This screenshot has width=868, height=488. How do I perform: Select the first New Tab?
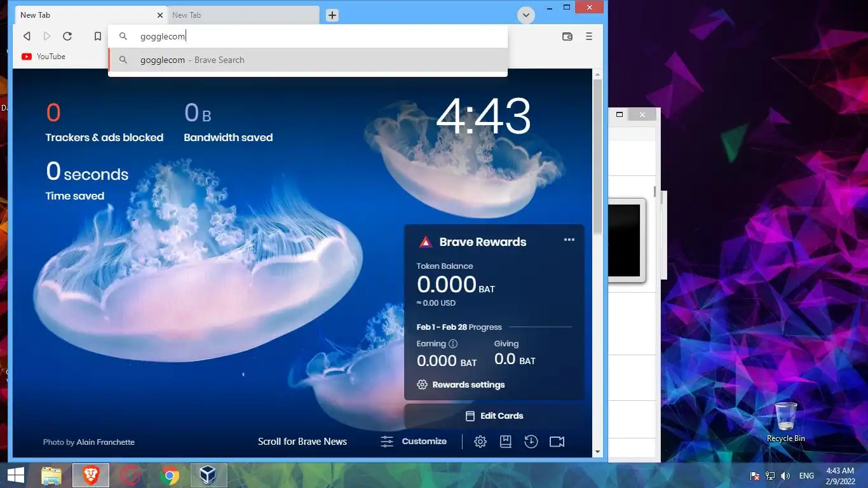tap(90, 15)
